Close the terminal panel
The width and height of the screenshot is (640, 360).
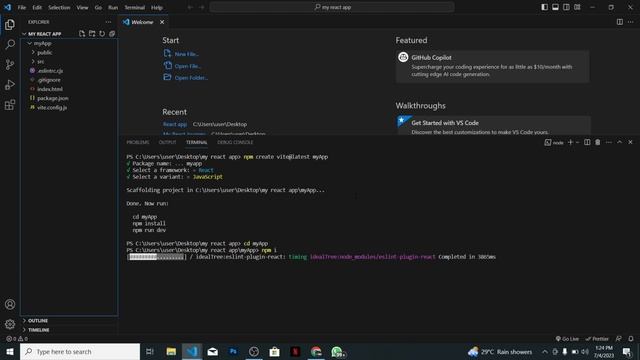[x=630, y=142]
